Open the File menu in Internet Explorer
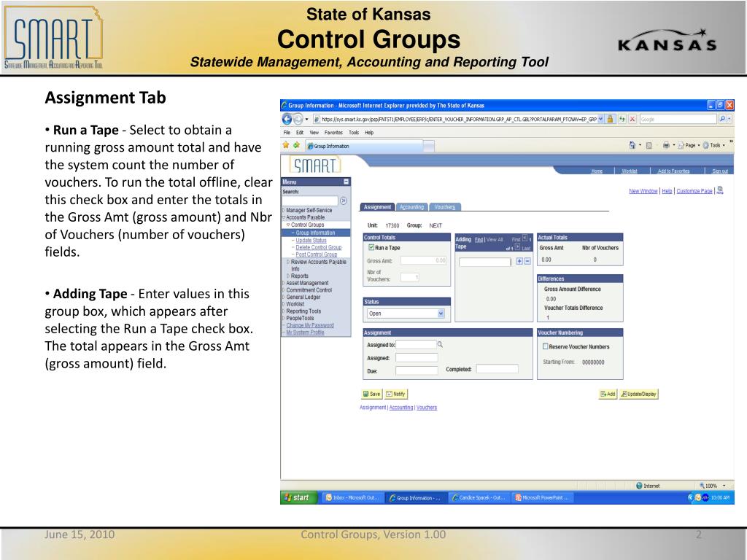This screenshot has width=747, height=560. (287, 133)
